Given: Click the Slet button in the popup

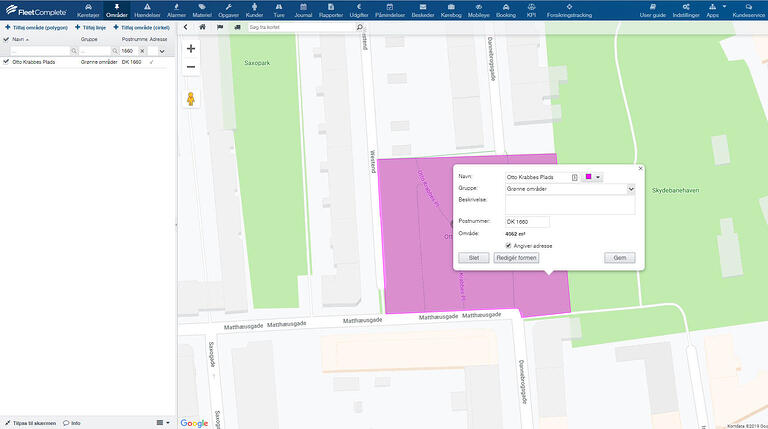Looking at the screenshot, I should (474, 258).
